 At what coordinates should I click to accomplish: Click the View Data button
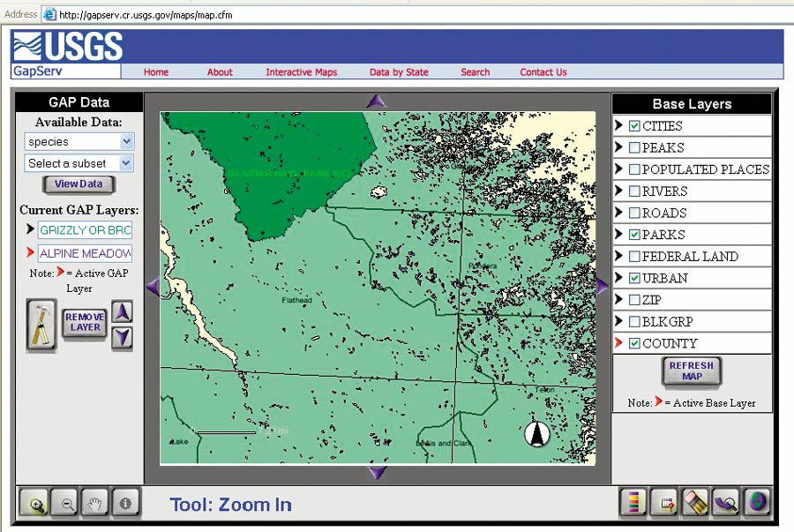(79, 184)
